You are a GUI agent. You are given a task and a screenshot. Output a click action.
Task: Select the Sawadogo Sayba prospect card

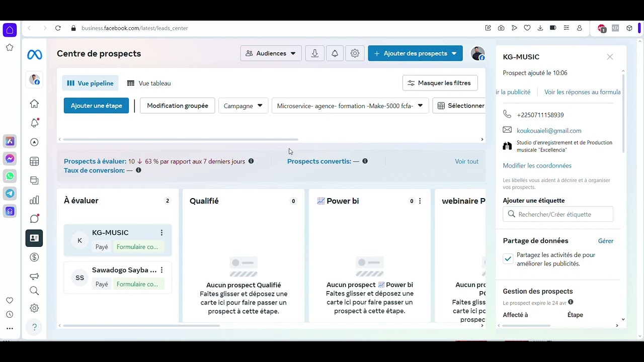(118, 277)
